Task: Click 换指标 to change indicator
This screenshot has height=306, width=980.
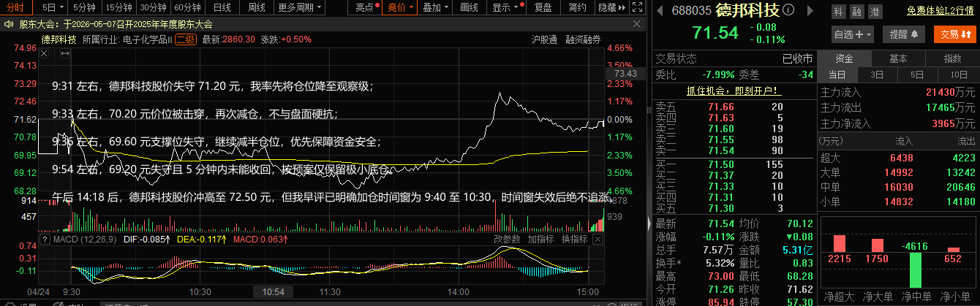Action: (x=574, y=239)
